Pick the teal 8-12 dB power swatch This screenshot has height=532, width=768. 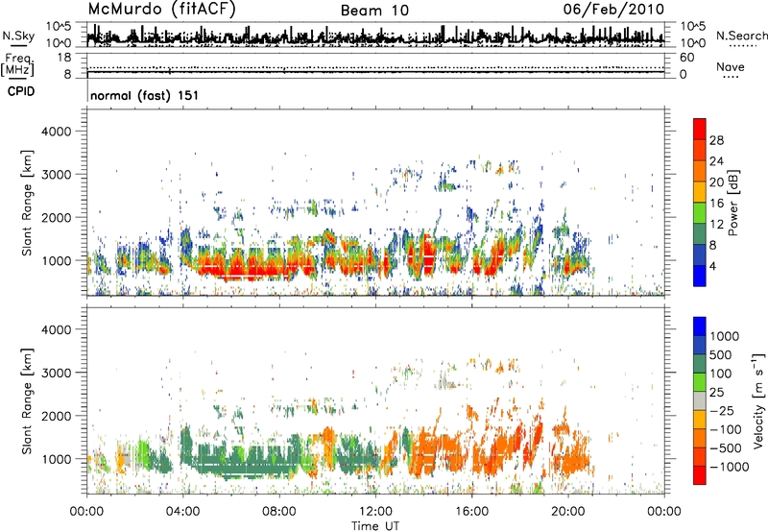pyautogui.click(x=700, y=234)
